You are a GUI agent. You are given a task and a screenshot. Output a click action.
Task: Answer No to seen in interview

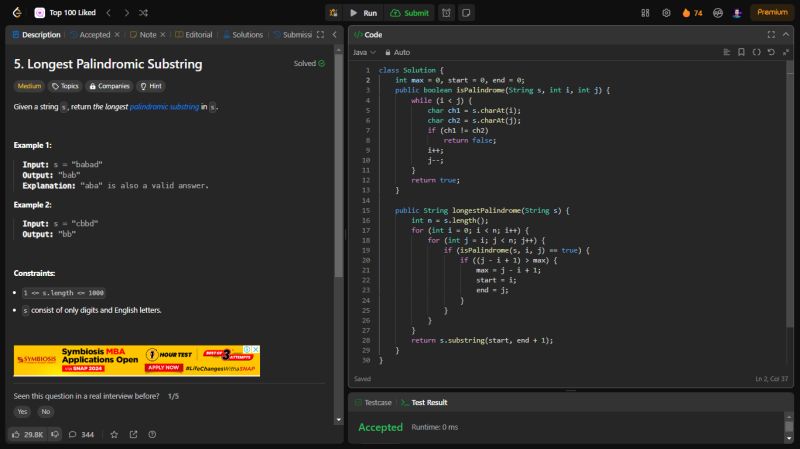point(46,412)
